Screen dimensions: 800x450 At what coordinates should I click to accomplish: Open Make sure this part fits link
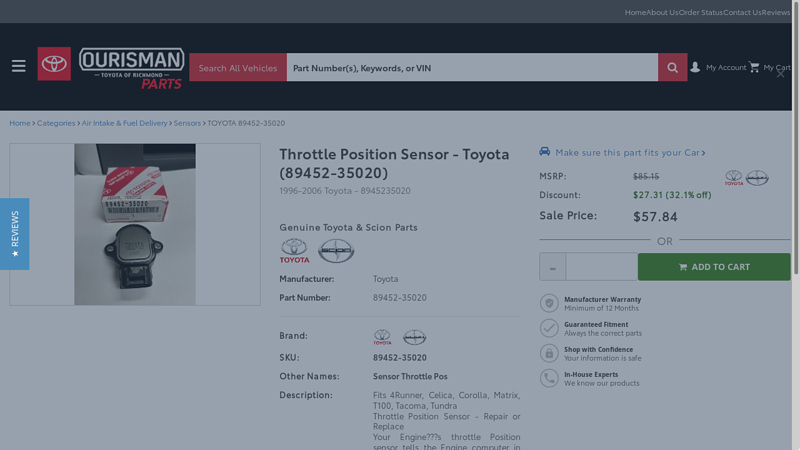tap(630, 152)
